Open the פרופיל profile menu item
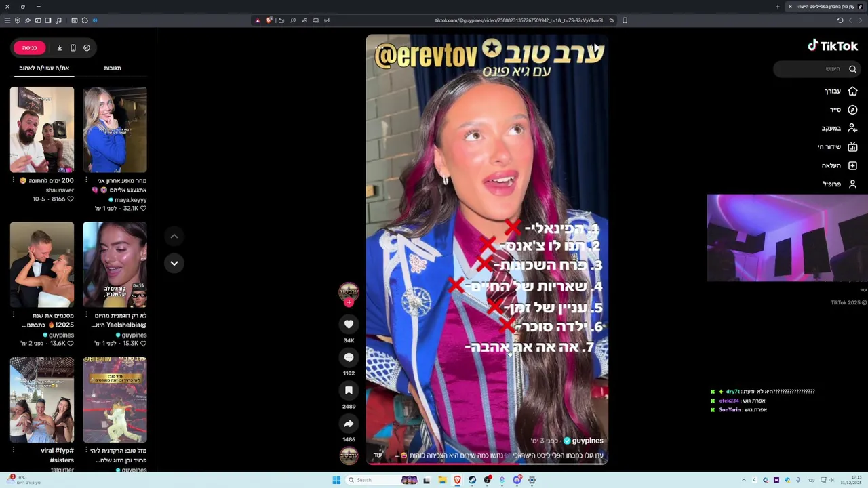Screen dimensions: 868x488 tap(840, 184)
